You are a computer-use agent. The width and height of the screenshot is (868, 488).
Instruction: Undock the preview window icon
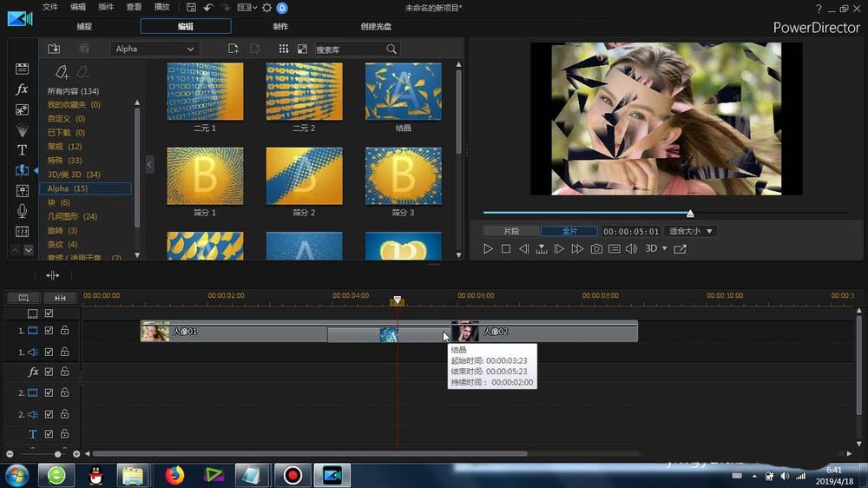pyautogui.click(x=681, y=248)
